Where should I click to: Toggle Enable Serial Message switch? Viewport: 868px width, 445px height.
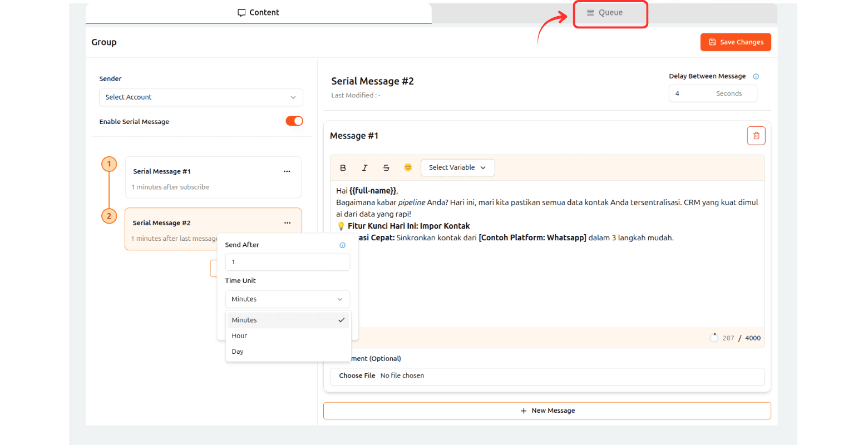(294, 121)
